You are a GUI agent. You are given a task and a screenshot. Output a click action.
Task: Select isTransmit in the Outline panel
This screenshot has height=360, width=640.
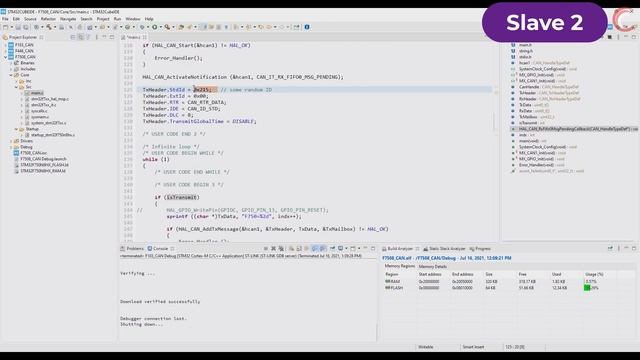coord(528,123)
